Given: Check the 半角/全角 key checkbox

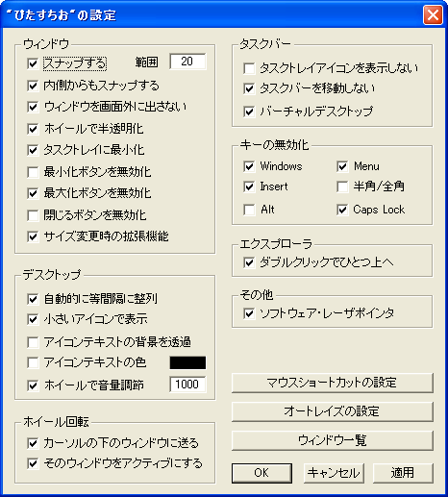Looking at the screenshot, I should click(342, 186).
